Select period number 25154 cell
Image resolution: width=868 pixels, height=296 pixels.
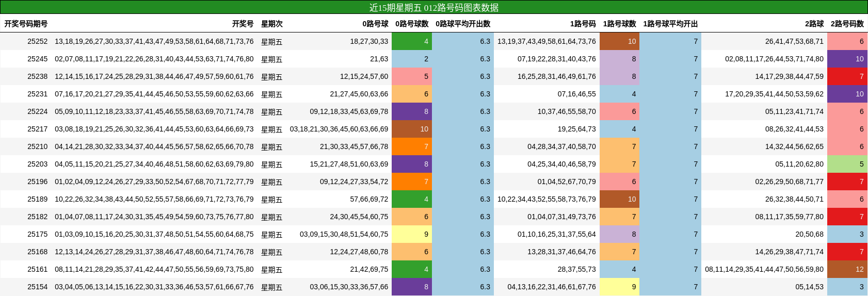(37, 287)
